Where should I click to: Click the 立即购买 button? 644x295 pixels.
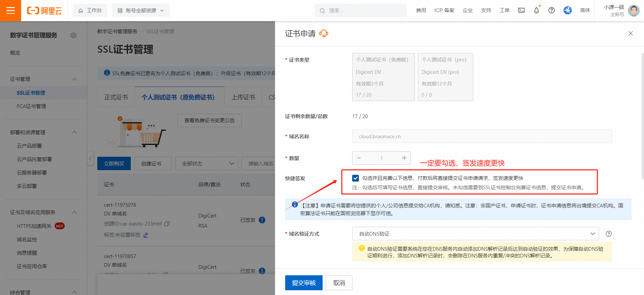click(114, 163)
